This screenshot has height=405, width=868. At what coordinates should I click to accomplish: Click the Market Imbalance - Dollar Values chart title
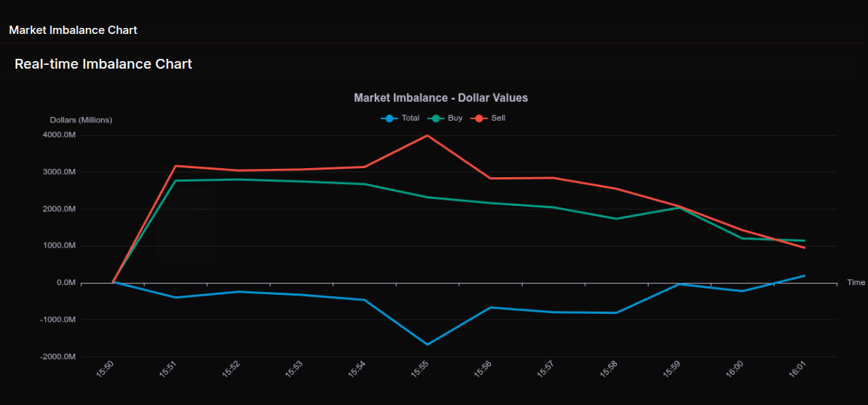440,98
